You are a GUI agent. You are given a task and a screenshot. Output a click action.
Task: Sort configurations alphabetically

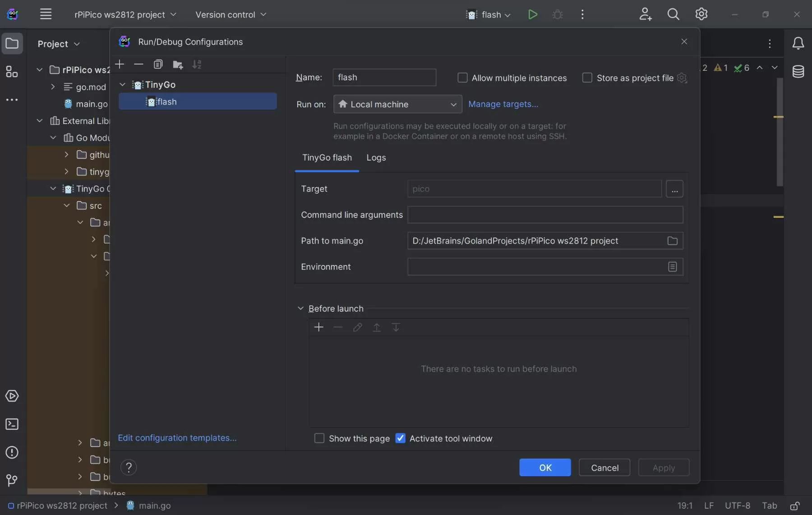tap(197, 64)
